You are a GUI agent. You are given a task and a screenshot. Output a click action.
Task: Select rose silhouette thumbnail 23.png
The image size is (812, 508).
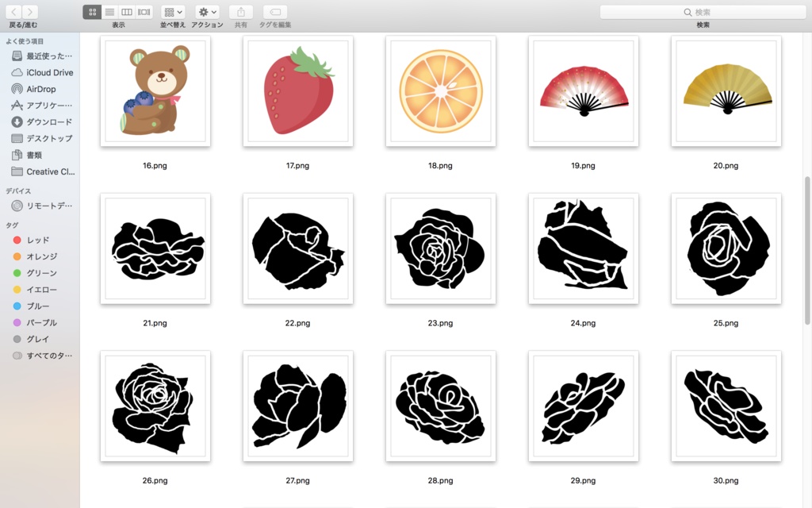point(441,248)
